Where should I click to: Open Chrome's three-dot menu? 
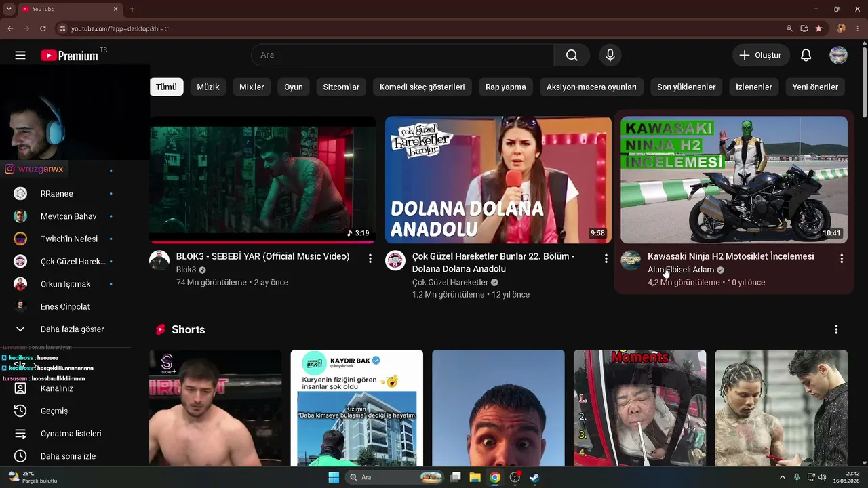[857, 28]
